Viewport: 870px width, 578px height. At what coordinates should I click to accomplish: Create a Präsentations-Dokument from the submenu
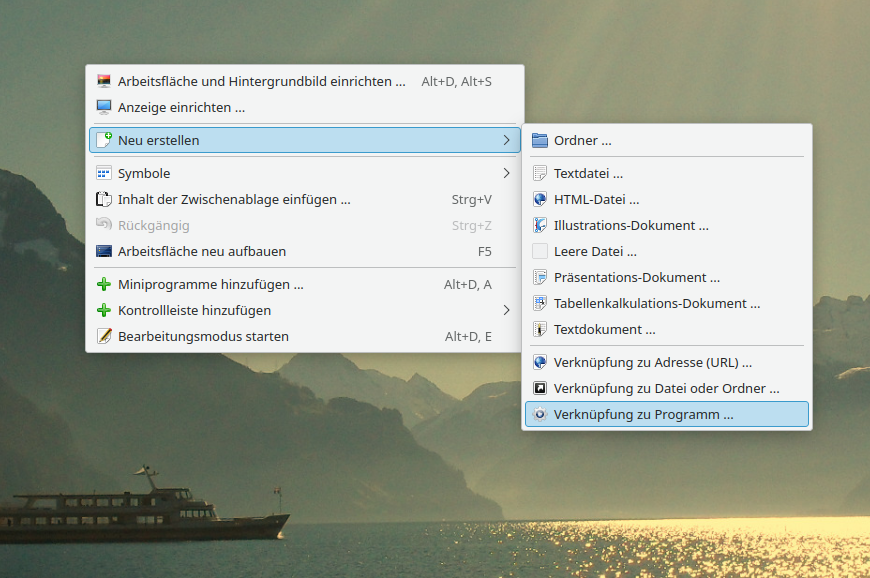coord(636,277)
